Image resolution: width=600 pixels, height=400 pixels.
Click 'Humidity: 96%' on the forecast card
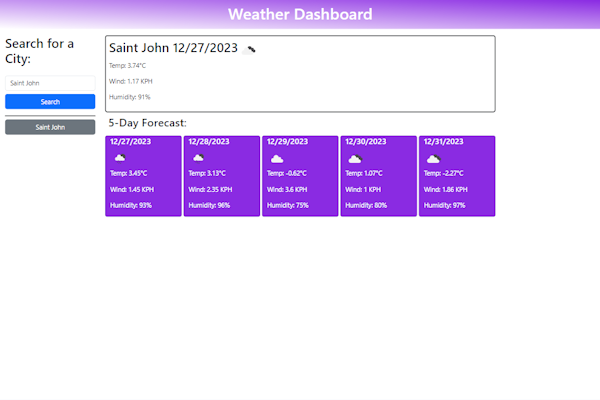[209, 206]
